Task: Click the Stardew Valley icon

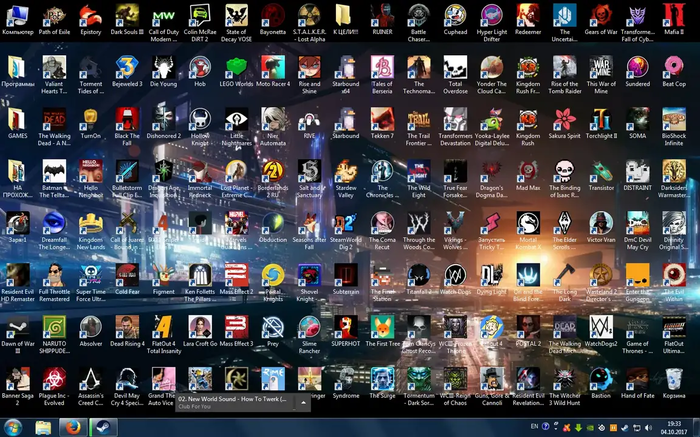Action: [x=344, y=171]
